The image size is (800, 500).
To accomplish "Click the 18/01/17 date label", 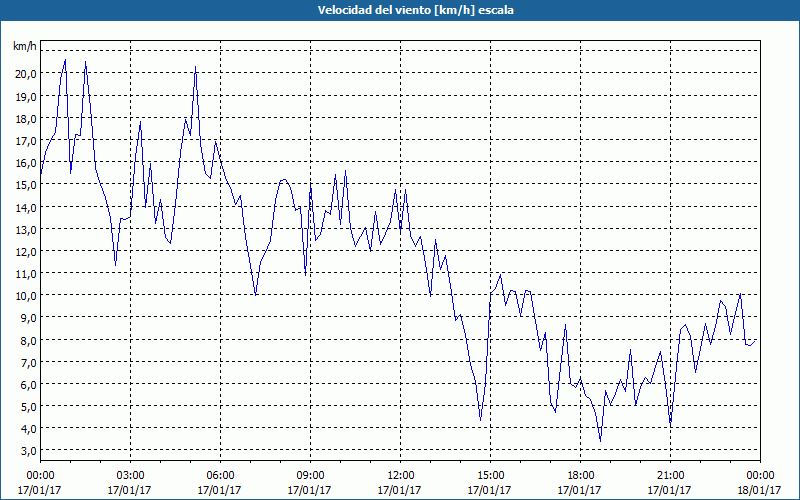I will tap(759, 490).
